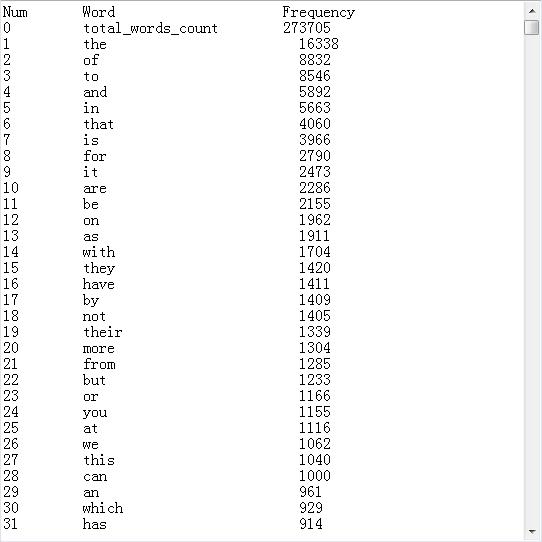Click the frequency value 16338
This screenshot has height=542, width=542.
pos(318,44)
